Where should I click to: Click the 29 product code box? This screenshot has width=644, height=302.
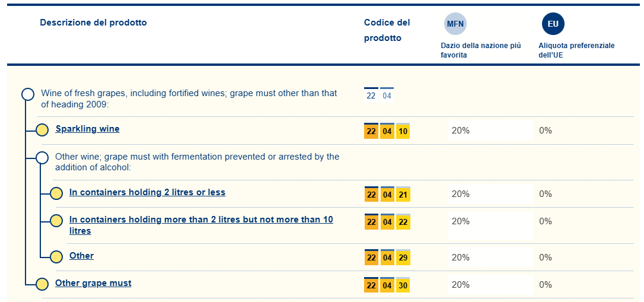[403, 258]
